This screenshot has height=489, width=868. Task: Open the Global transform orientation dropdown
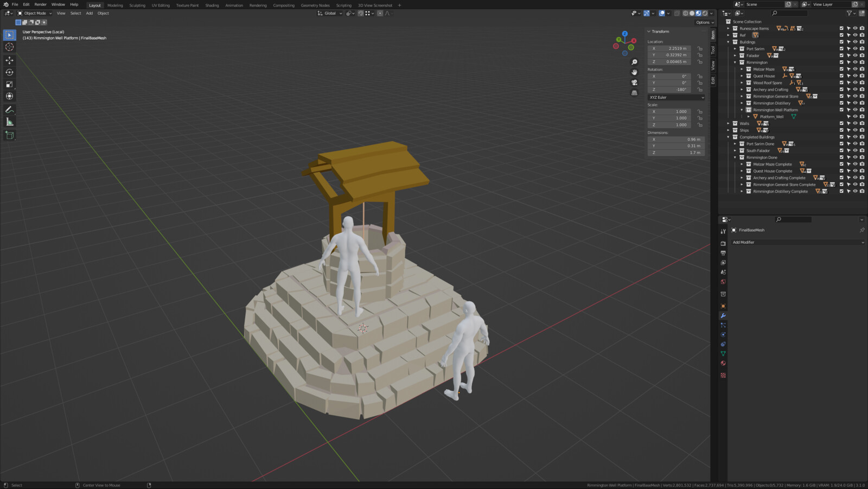coord(330,13)
